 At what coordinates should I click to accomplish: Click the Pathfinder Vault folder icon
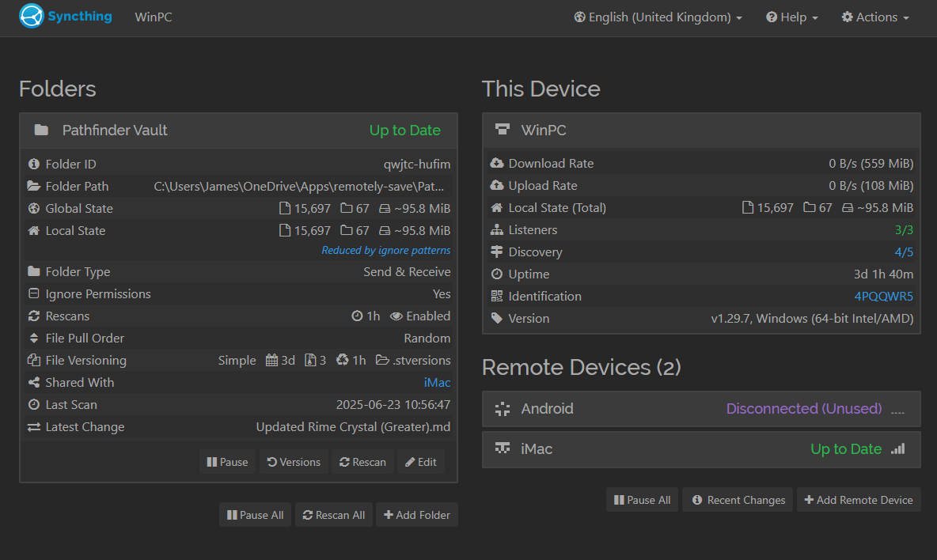click(41, 130)
